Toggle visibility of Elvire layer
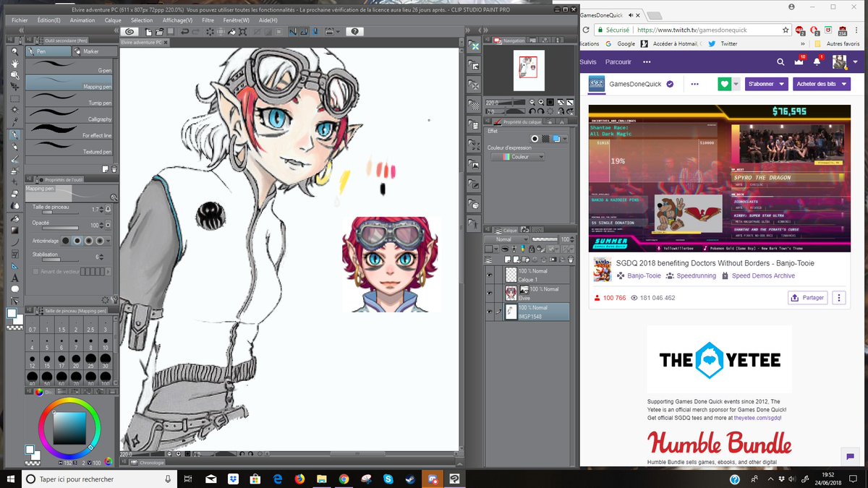The height and width of the screenshot is (488, 868). click(489, 292)
